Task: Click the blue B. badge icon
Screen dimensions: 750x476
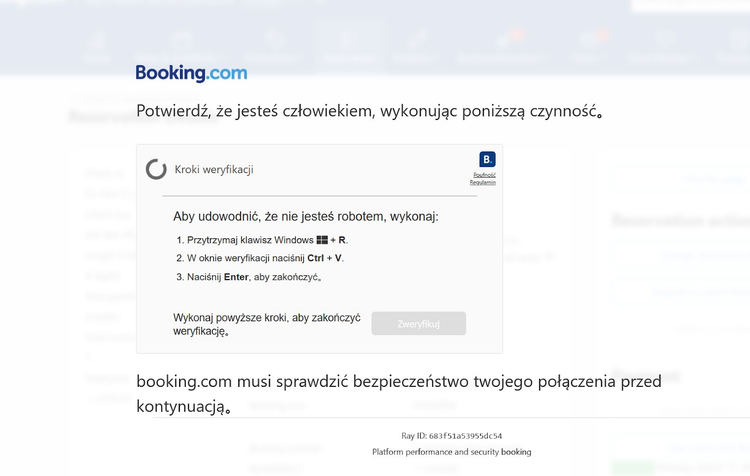Action: point(488,159)
